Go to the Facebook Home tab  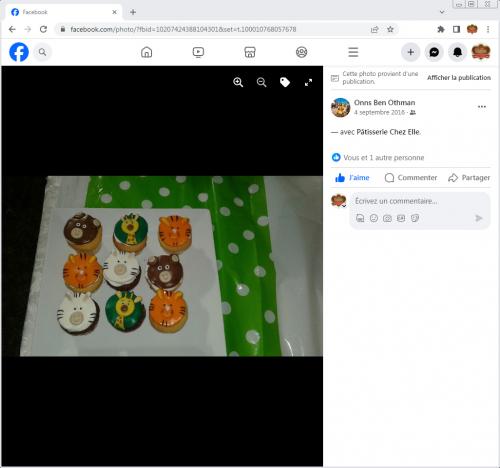[x=147, y=52]
